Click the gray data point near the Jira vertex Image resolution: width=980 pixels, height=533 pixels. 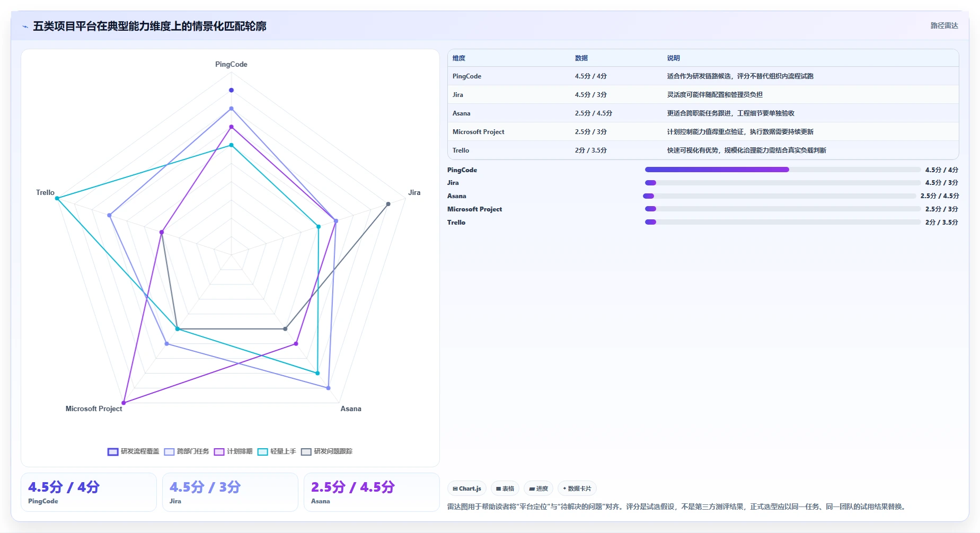tap(388, 204)
